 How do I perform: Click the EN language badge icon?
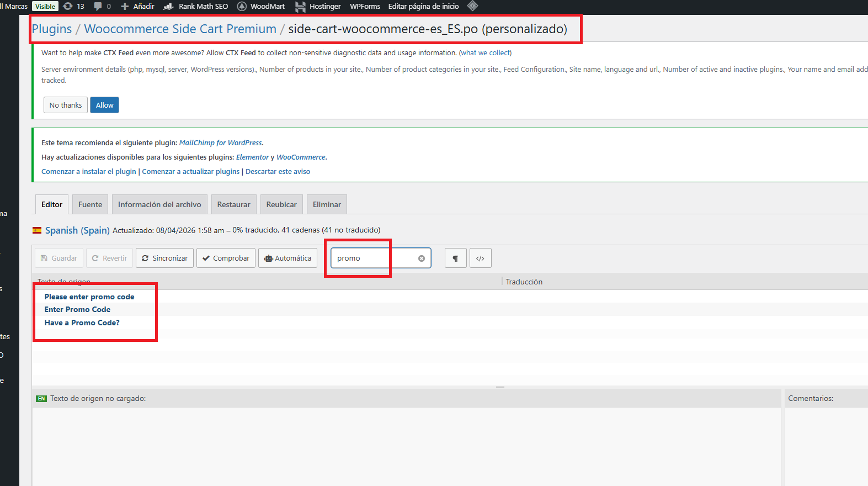(x=41, y=398)
